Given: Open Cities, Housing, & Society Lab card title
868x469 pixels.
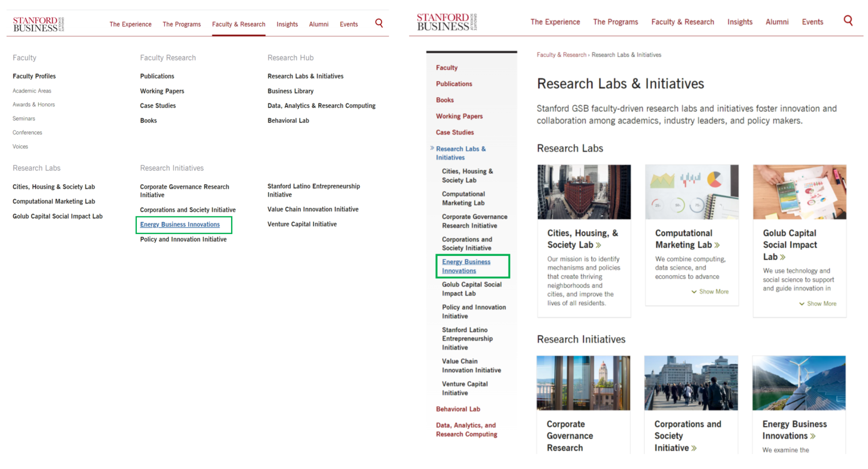Looking at the screenshot, I should click(582, 239).
